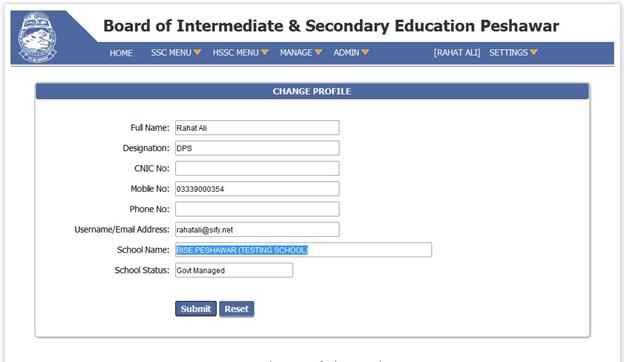
Task: Select the School Status field
Action: (234, 270)
